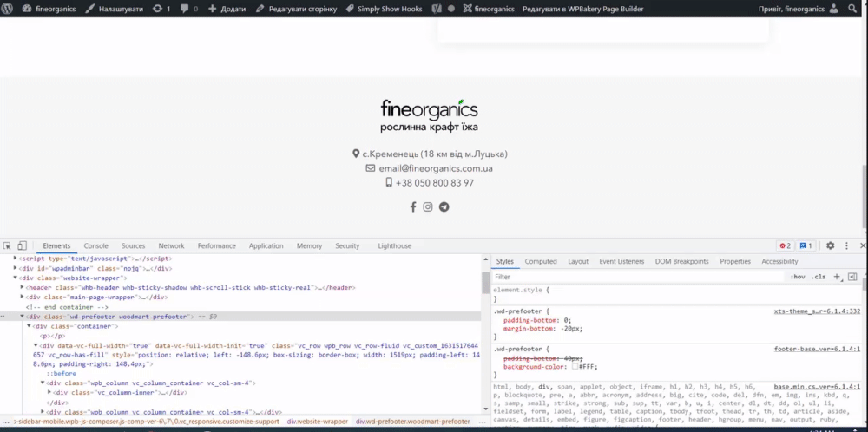Open Simply Show Hooks menu

tap(384, 9)
